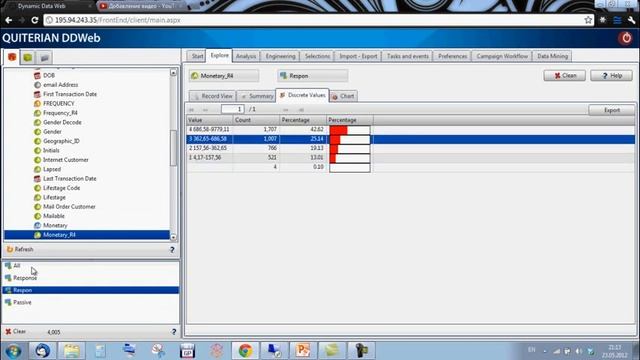Open the grey folder icon tab
Screen dimensions: 640x360
tap(44, 58)
